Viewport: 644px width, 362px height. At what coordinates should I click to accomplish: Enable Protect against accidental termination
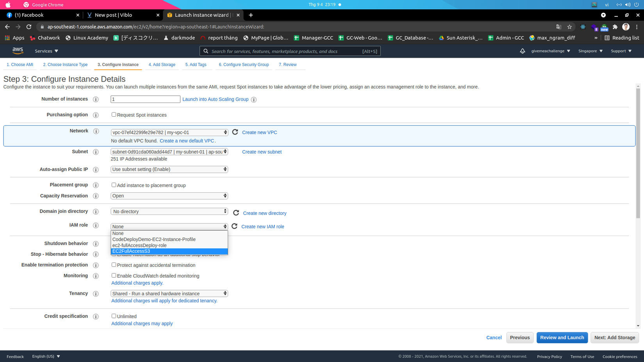coord(114,265)
